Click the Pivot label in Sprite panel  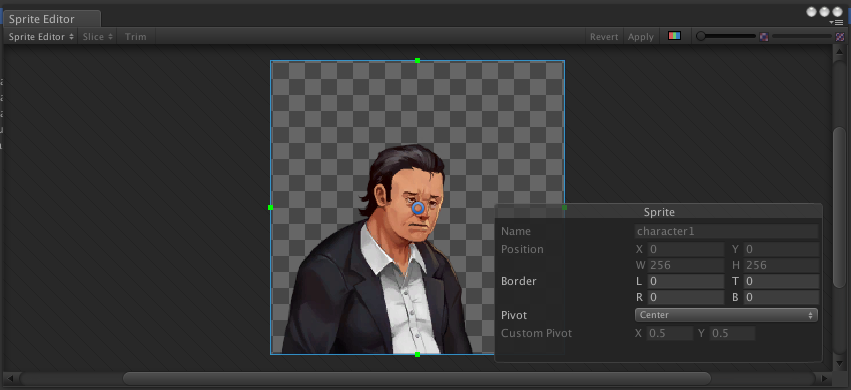(514, 315)
